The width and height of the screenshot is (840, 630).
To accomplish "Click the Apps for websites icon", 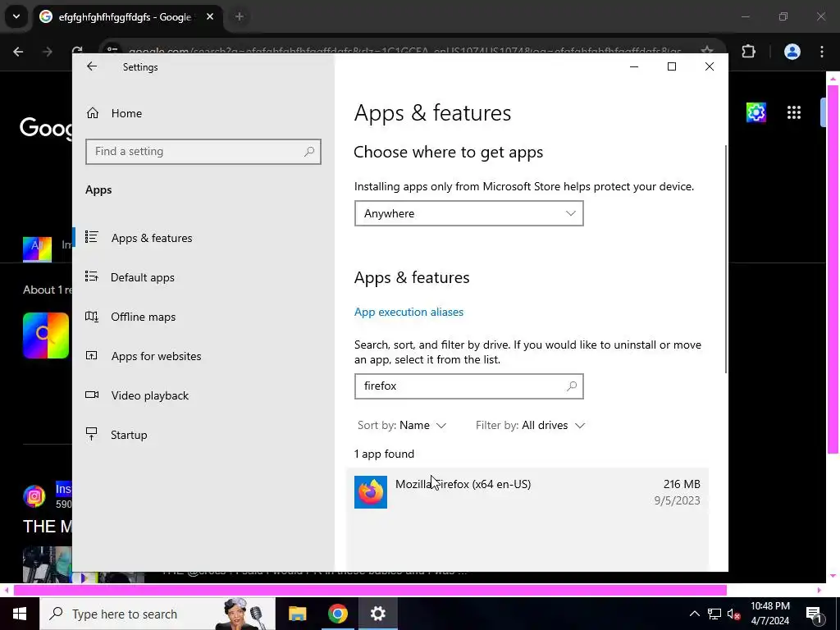I will click(x=92, y=355).
